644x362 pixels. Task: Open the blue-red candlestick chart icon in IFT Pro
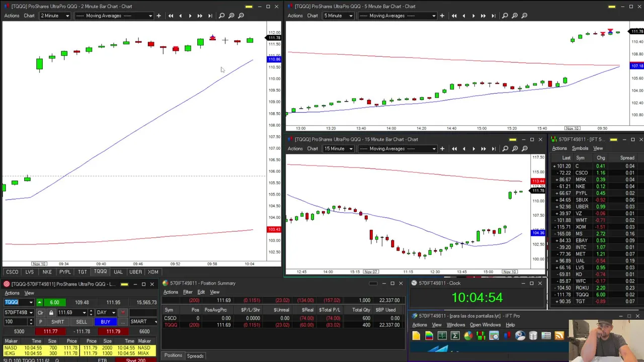click(507, 336)
